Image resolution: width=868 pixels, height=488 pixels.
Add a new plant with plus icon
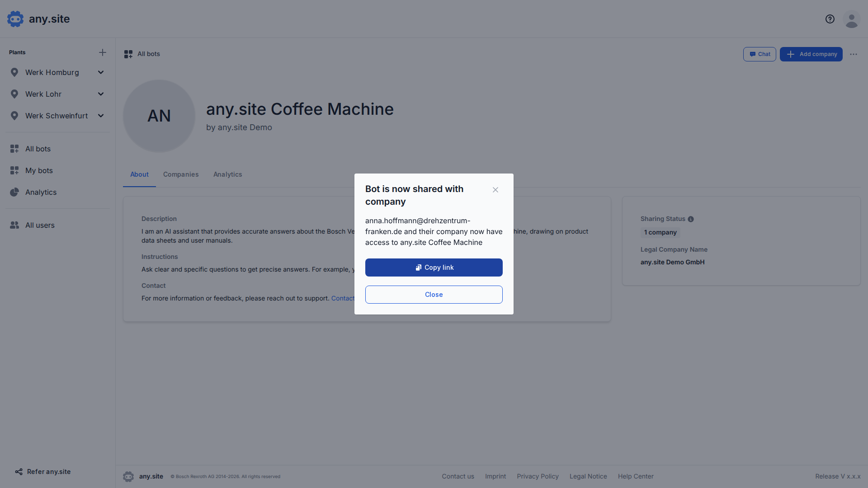point(103,52)
